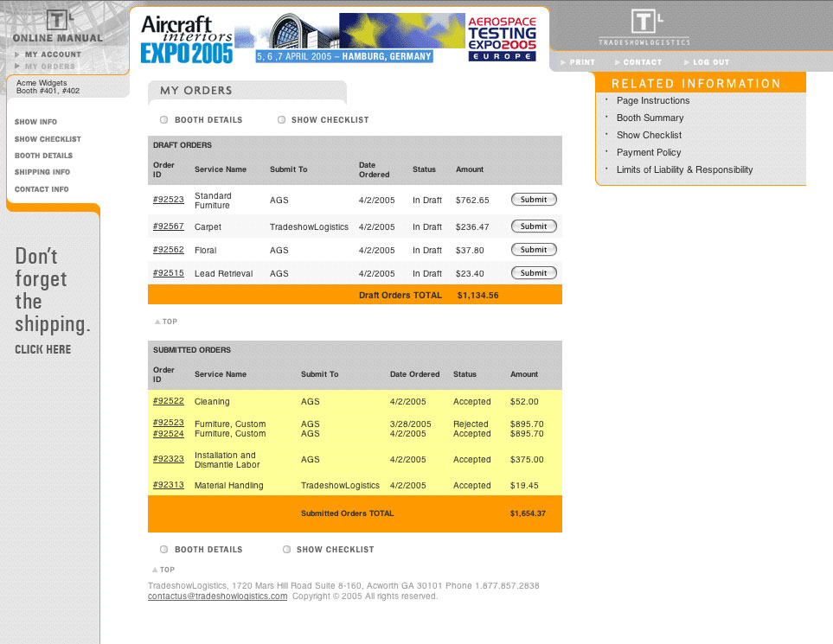Open the TradeshowLogistics logo link
The height and width of the screenshot is (644, 833).
coord(644,28)
